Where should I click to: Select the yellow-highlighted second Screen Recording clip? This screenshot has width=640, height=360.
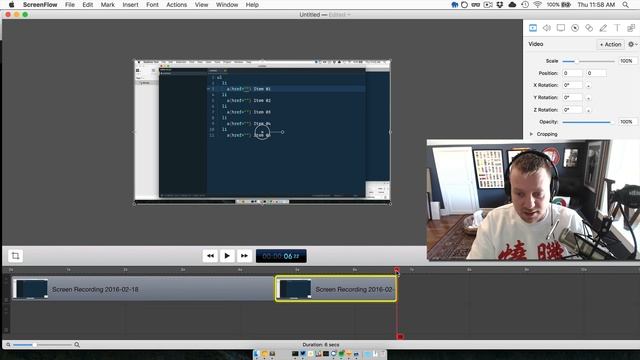336,289
